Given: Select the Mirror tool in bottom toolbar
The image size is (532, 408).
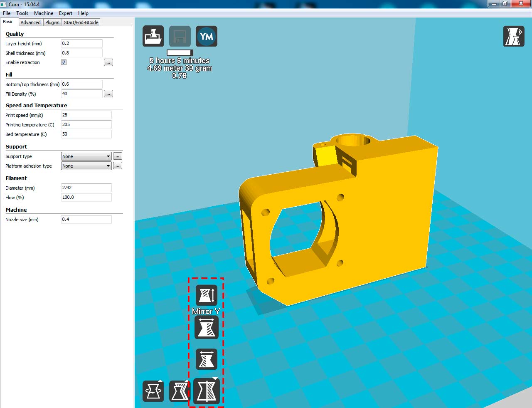Looking at the screenshot, I should [207, 391].
